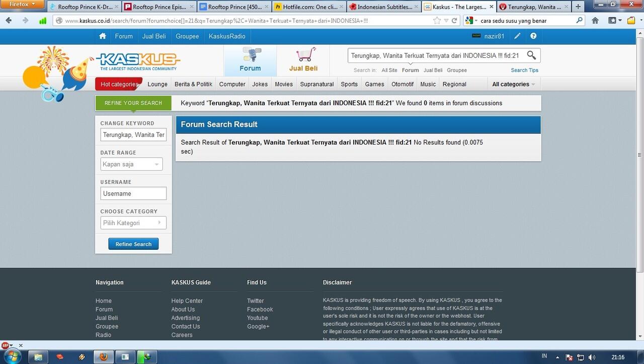Open the Regional category

pos(454,84)
